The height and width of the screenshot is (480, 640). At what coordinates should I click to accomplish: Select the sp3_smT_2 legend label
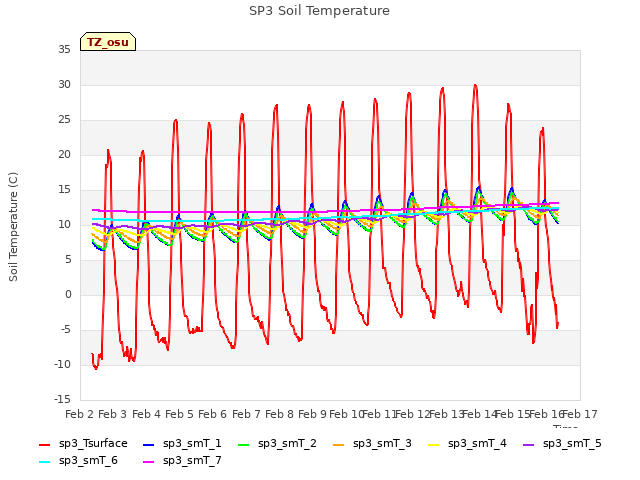click(287, 443)
